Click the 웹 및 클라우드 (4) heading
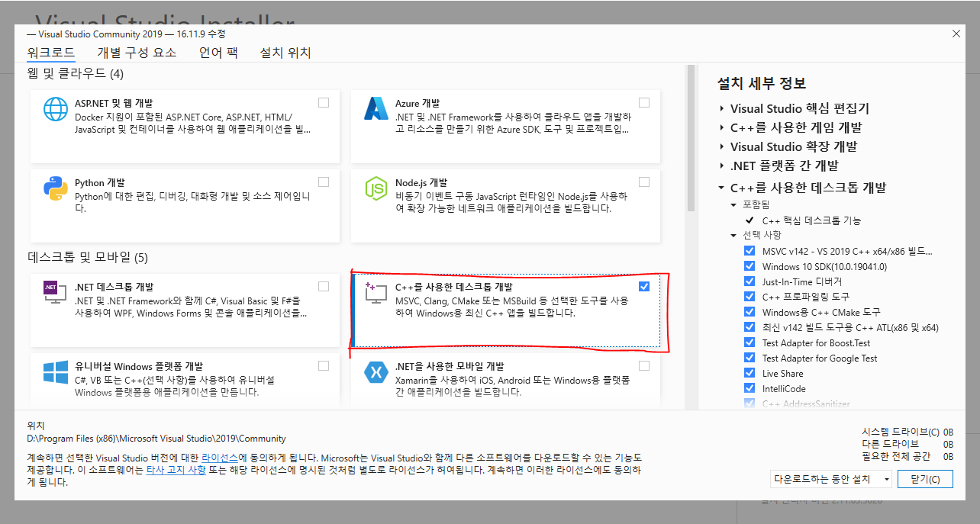Viewport: 980px width, 524px height. click(76, 74)
